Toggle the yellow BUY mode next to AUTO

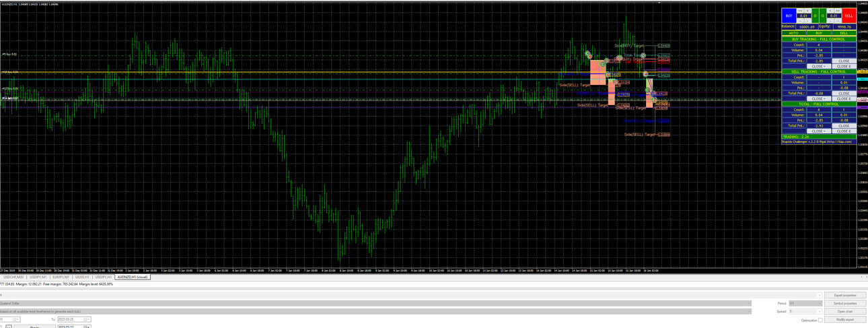click(819, 32)
